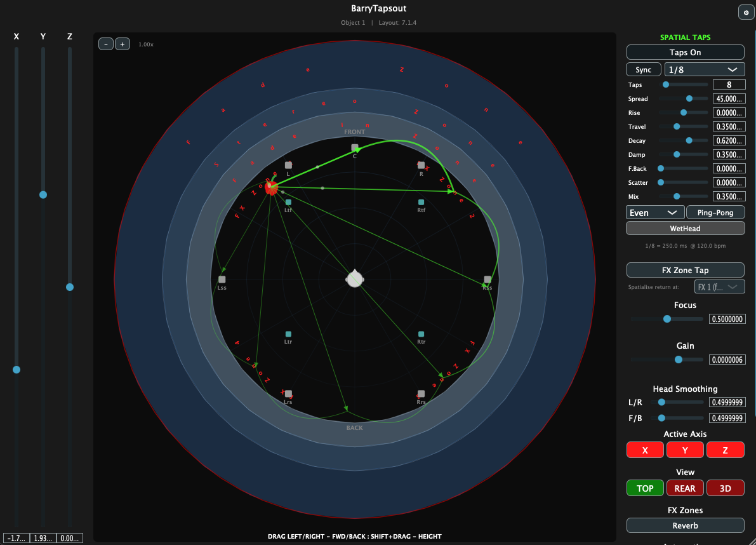Select the L front-left speaker icon

click(x=288, y=165)
